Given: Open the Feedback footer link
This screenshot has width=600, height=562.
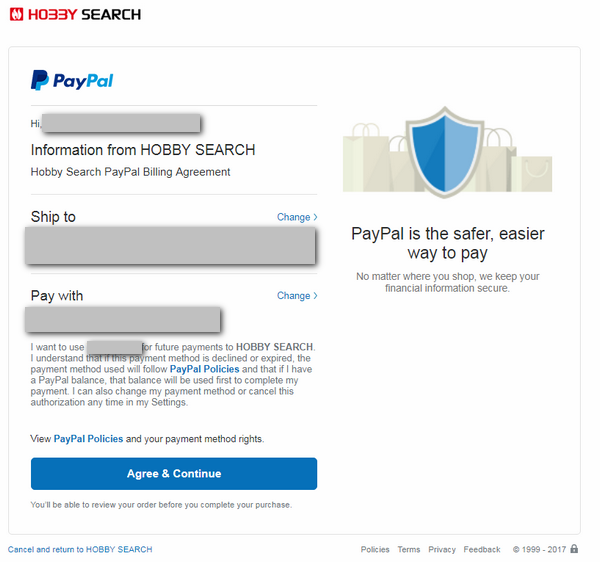Looking at the screenshot, I should point(482,549).
